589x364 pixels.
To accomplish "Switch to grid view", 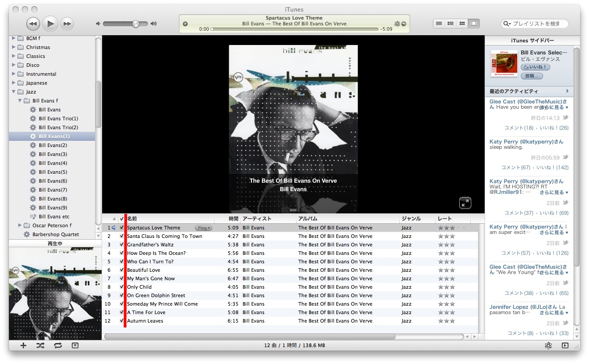I will (x=462, y=24).
